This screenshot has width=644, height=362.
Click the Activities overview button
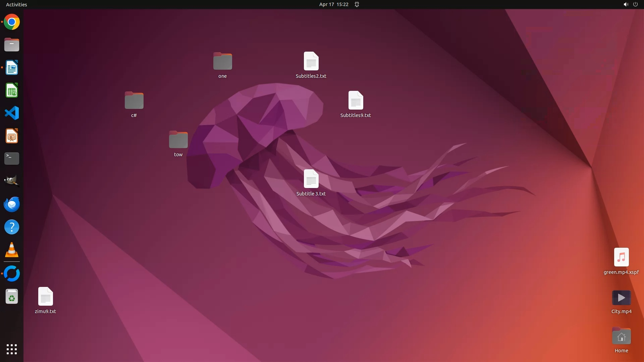pyautogui.click(x=16, y=4)
